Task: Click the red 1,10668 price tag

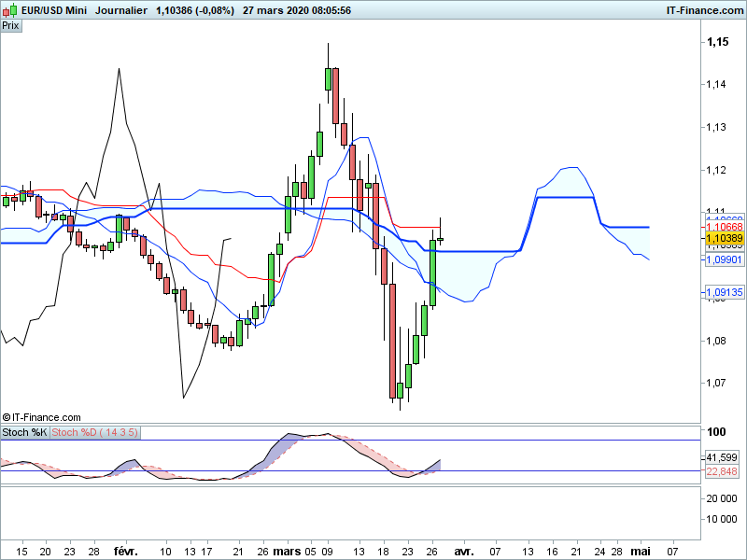Action: 725,227
